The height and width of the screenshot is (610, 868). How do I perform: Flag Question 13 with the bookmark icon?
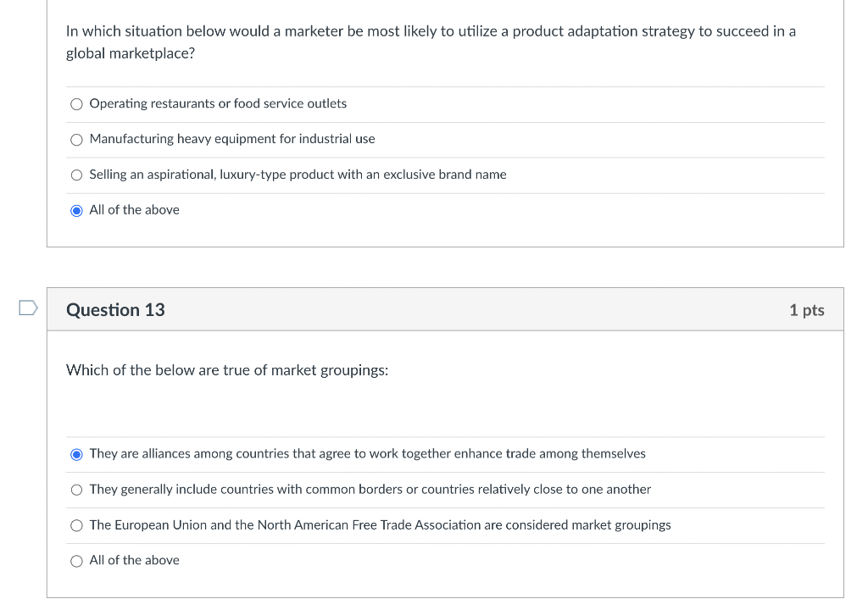click(26, 309)
